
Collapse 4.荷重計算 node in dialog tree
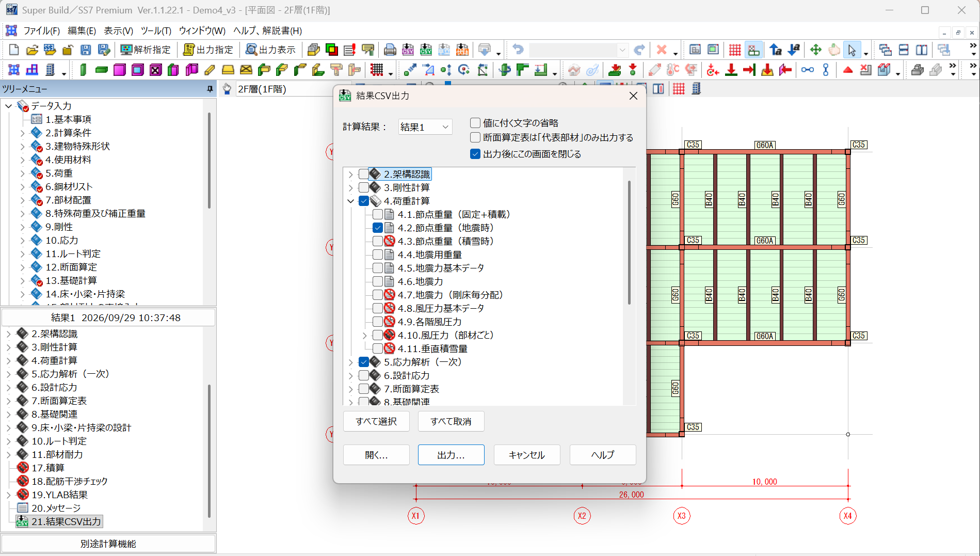pyautogui.click(x=351, y=201)
